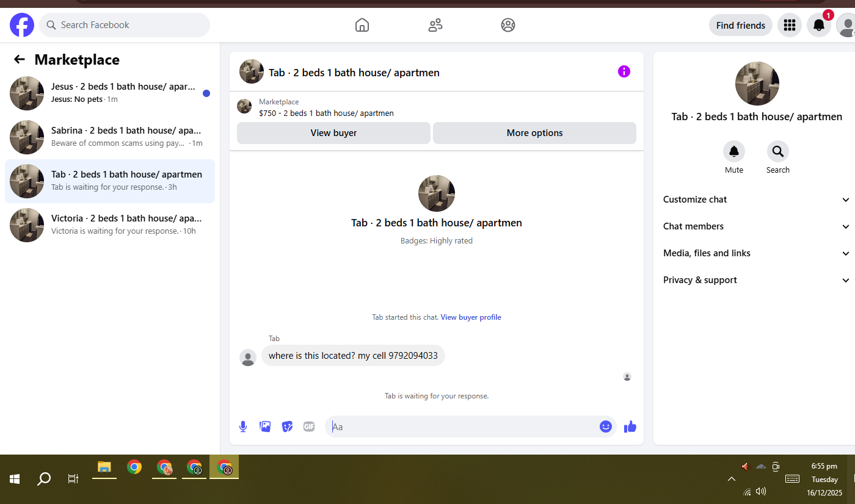The height and width of the screenshot is (504, 855).
Task: Open the $750 Marketplace listing banner
Action: (437, 107)
